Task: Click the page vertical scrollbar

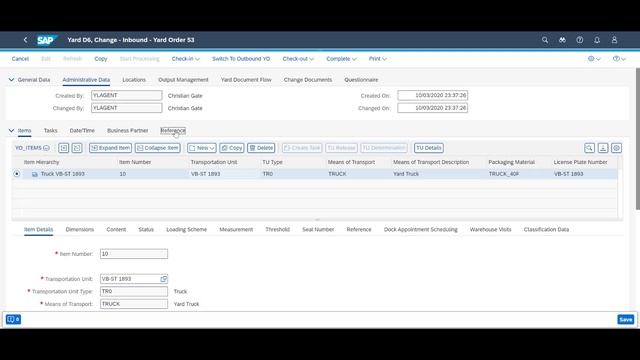Action: click(x=638, y=139)
